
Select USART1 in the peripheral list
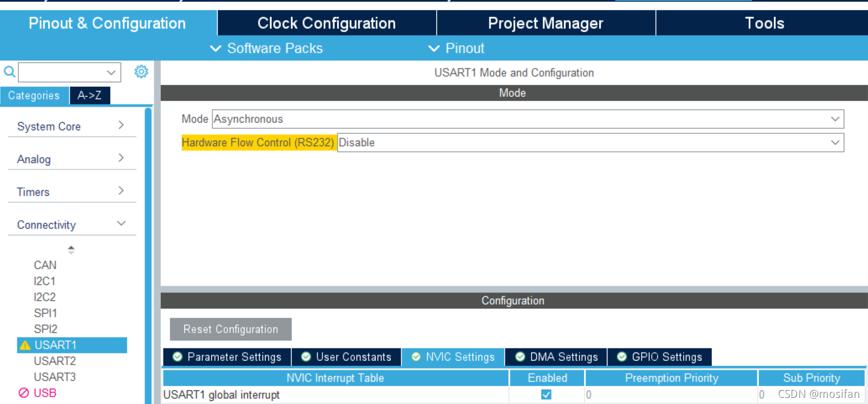coord(72,345)
